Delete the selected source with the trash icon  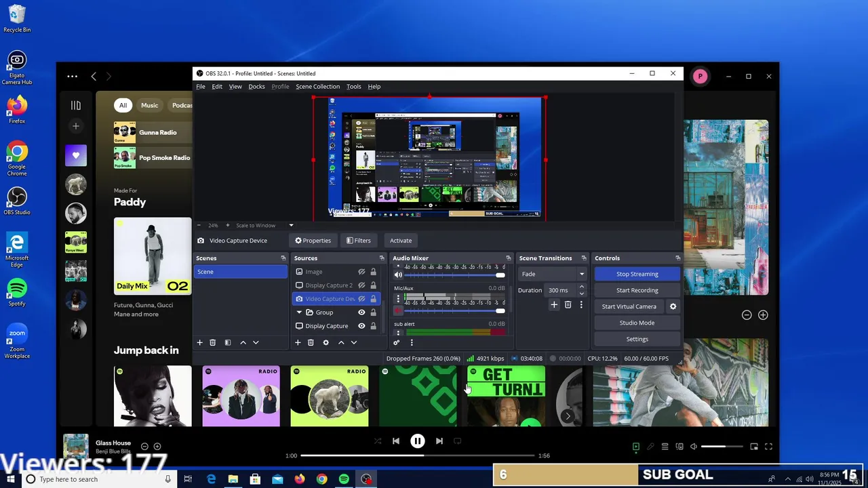311,342
